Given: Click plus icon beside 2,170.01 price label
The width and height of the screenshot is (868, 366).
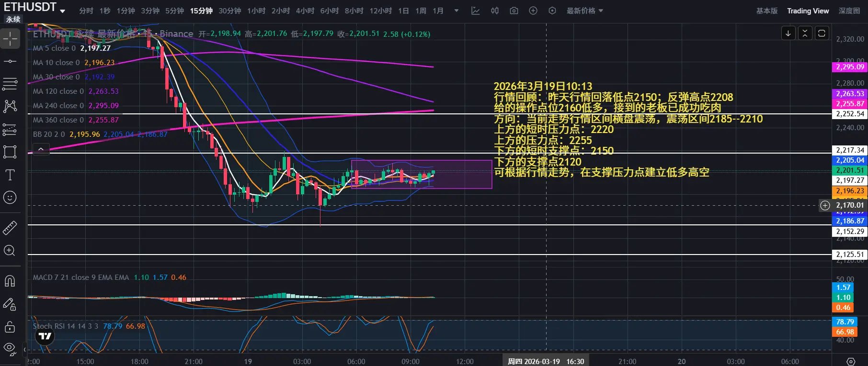Looking at the screenshot, I should pos(825,205).
